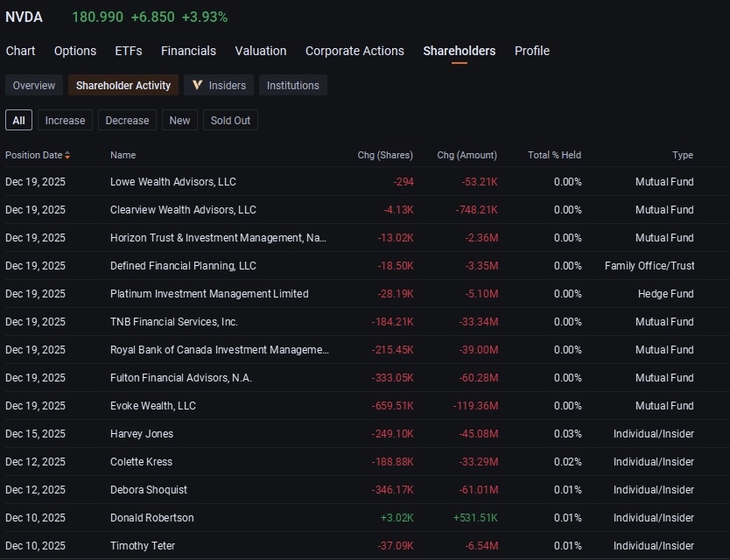The image size is (730, 560).
Task: Select the Sold Out filter
Action: (230, 120)
